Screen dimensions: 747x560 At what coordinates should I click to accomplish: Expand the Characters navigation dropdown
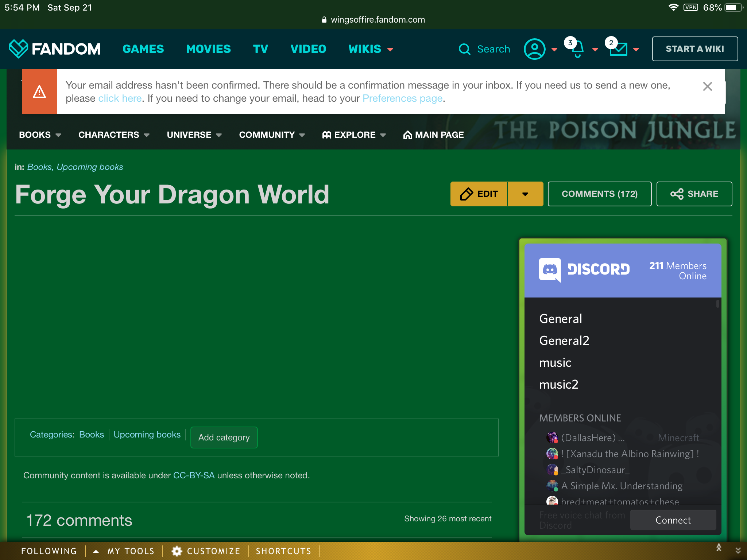pos(114,135)
